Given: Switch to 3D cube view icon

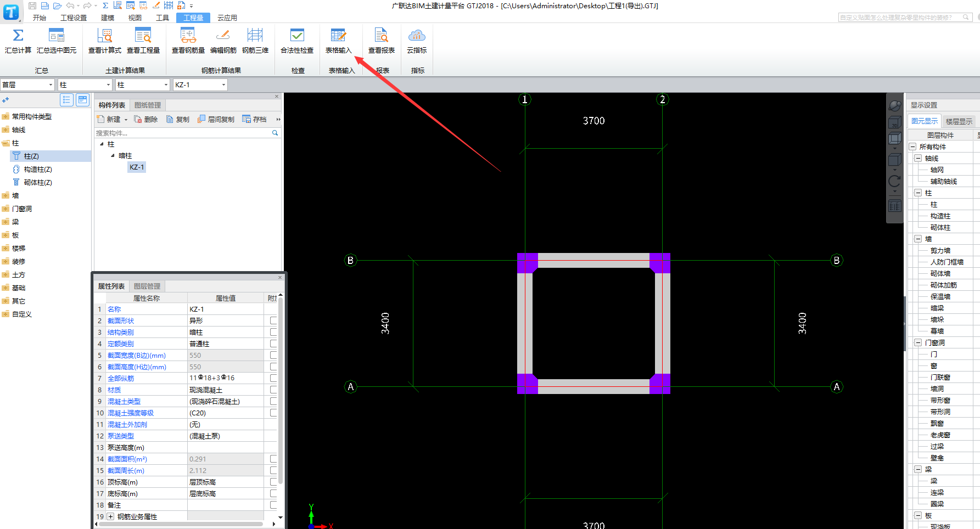Looking at the screenshot, I should 895,122.
